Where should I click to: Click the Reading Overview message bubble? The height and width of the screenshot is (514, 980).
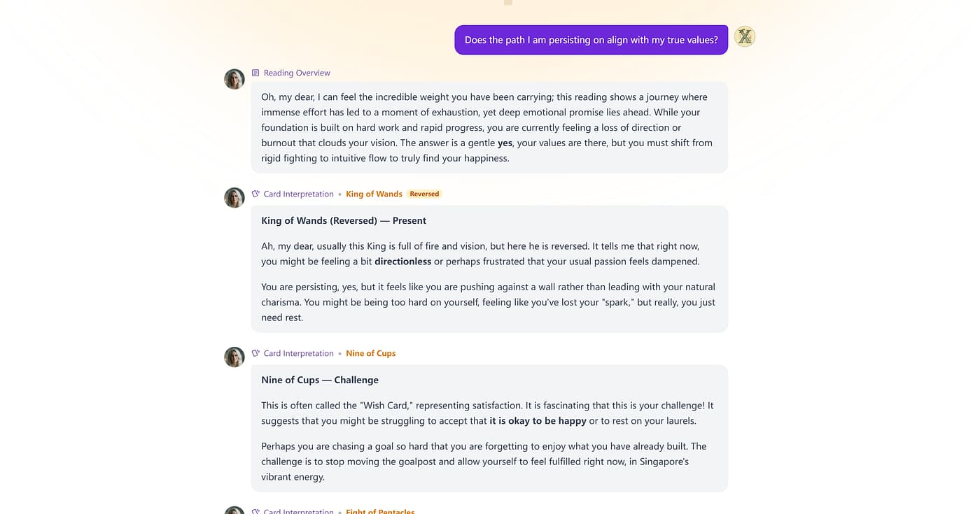489,127
